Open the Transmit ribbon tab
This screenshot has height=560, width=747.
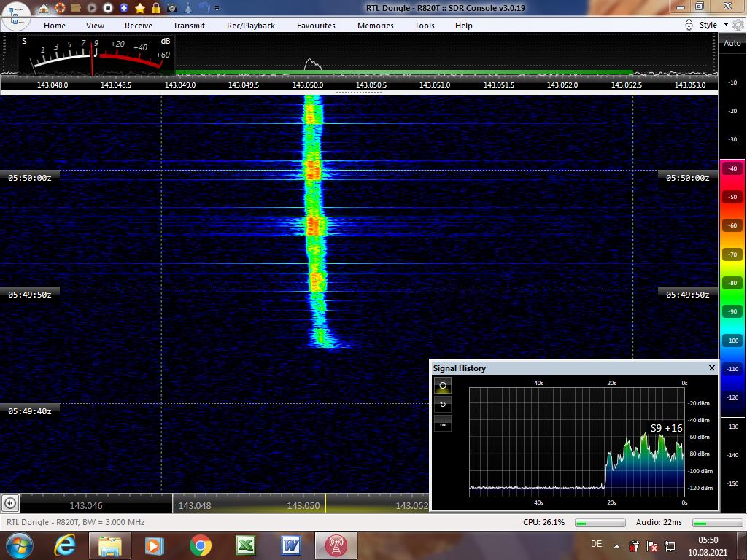189,26
